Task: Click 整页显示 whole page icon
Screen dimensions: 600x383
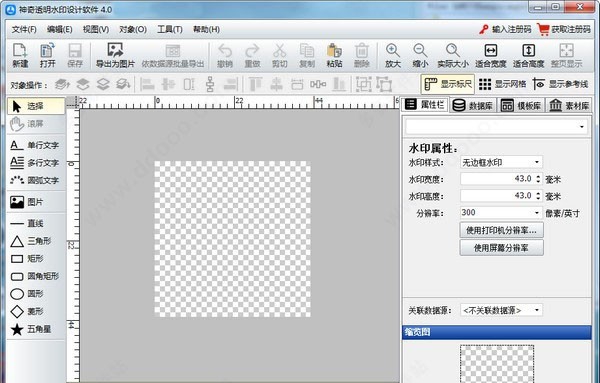Action: click(566, 56)
